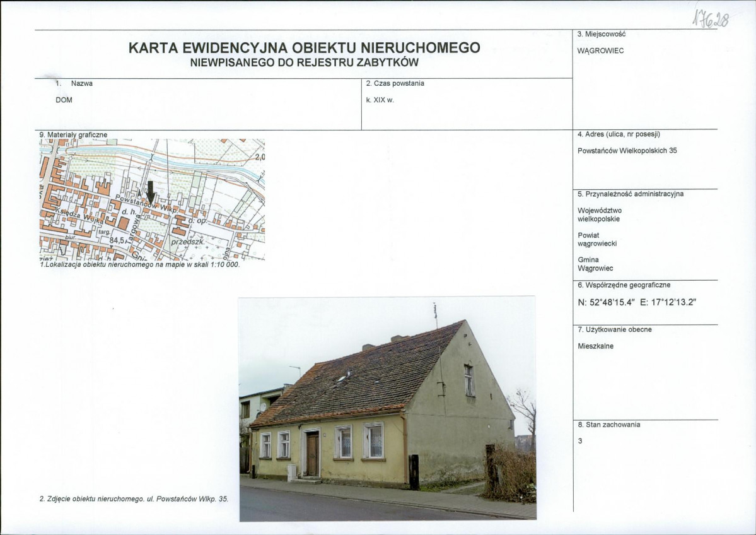The image size is (756, 535).
Task: Click the handwritten number at top right
Action: (x=710, y=19)
